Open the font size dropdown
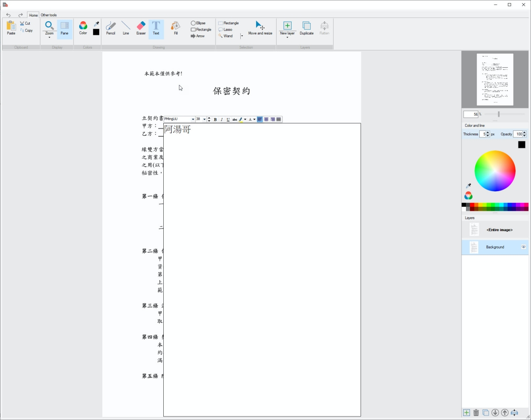531x420 pixels. point(204,119)
